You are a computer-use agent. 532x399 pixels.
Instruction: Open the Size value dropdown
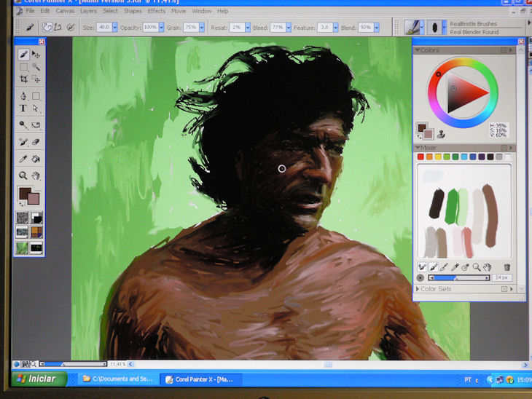114,27
